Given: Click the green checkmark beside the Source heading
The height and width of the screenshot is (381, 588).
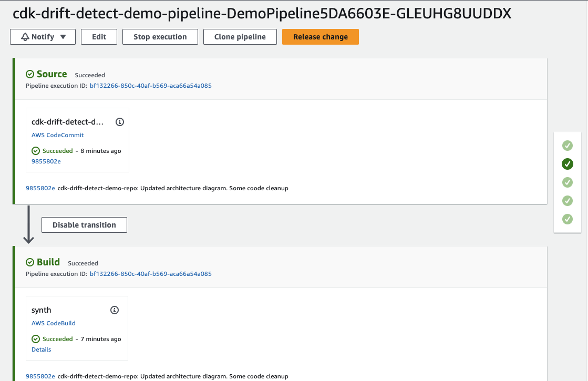Looking at the screenshot, I should (x=30, y=74).
